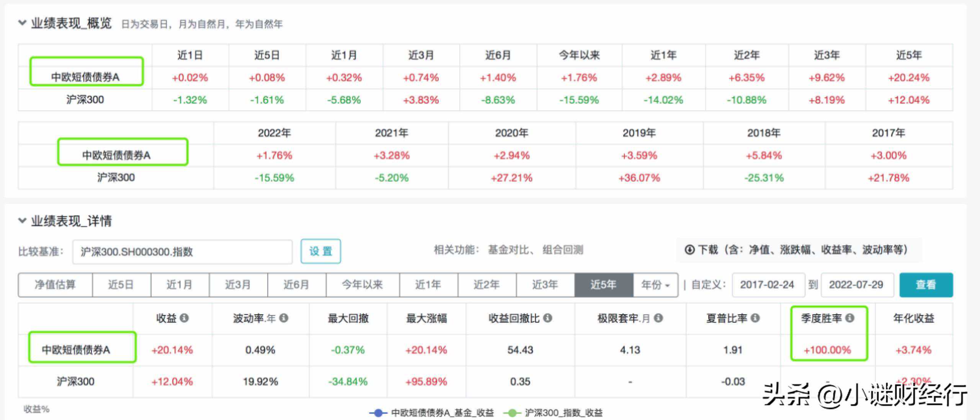This screenshot has height=420, width=980.
Task: Open the 基金对比 link
Action: (x=508, y=250)
